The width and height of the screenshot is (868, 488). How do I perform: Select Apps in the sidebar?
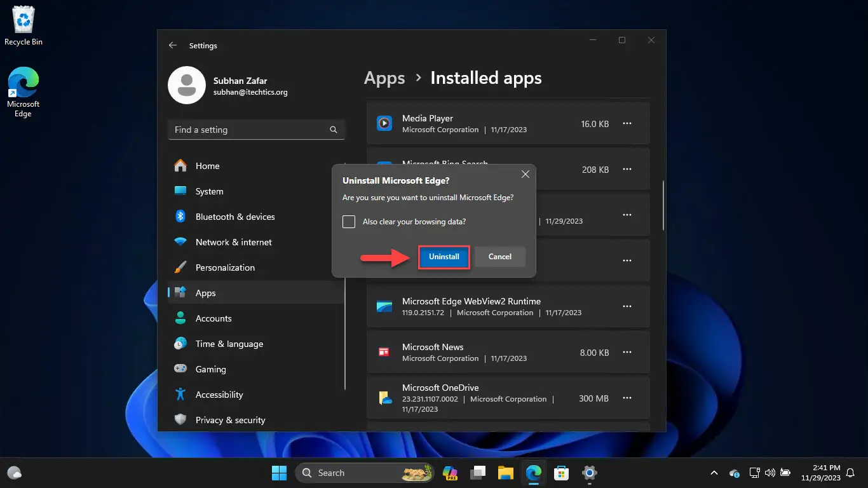(256, 293)
